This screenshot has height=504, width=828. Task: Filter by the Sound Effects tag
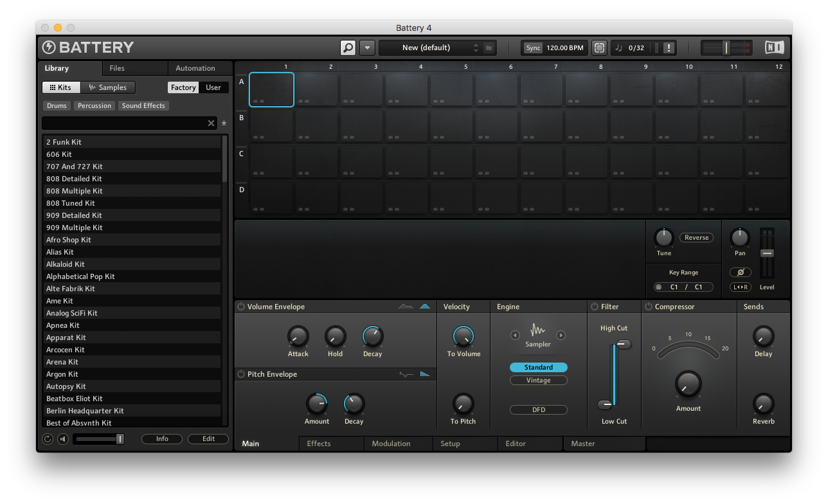(x=143, y=105)
